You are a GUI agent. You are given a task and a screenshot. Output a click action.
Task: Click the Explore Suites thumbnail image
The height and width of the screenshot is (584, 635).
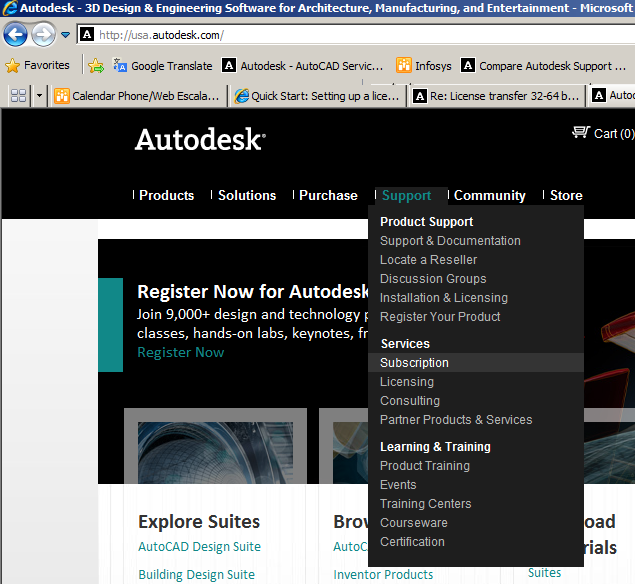tap(215, 453)
